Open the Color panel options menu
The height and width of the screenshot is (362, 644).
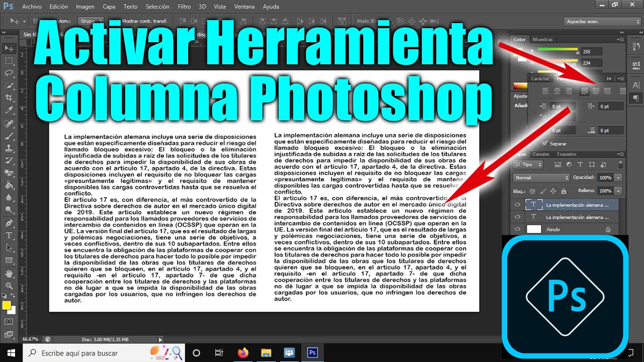[620, 39]
